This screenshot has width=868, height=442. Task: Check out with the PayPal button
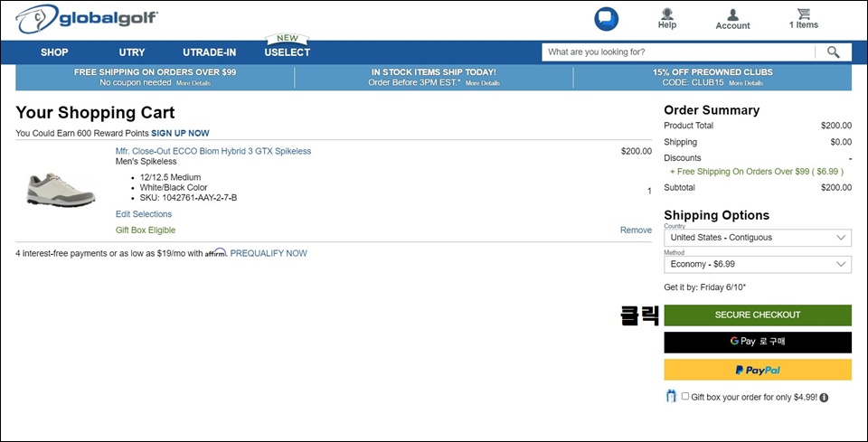758,370
